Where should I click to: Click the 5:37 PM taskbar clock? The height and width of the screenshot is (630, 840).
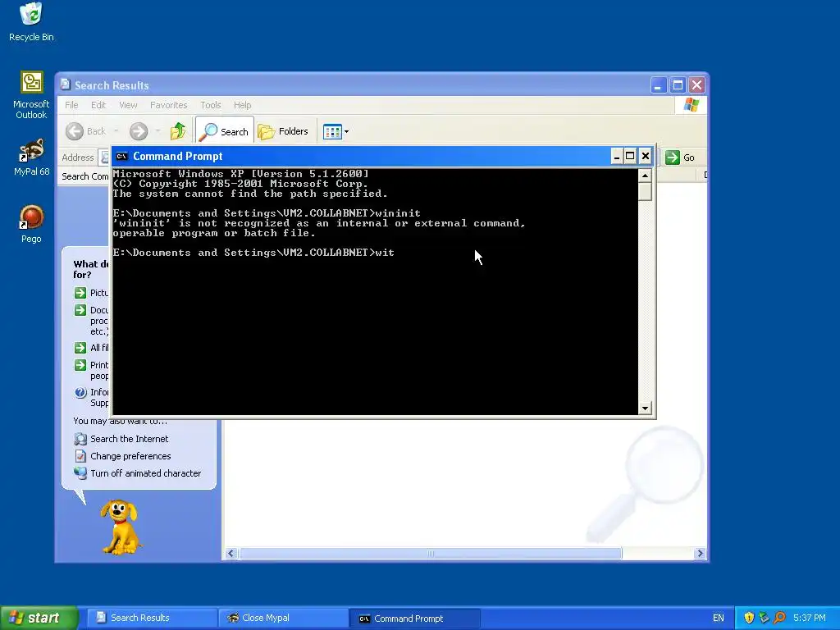pyautogui.click(x=809, y=618)
